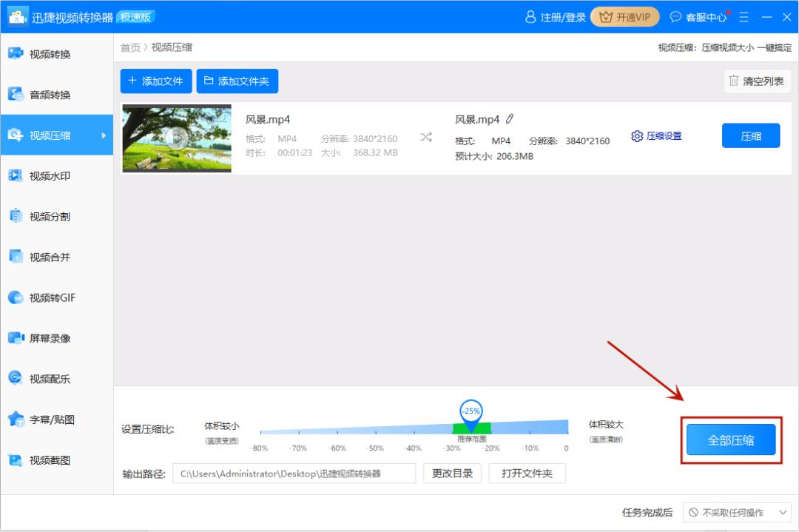
Task: Open the 视频分割 feature
Action: [44, 217]
